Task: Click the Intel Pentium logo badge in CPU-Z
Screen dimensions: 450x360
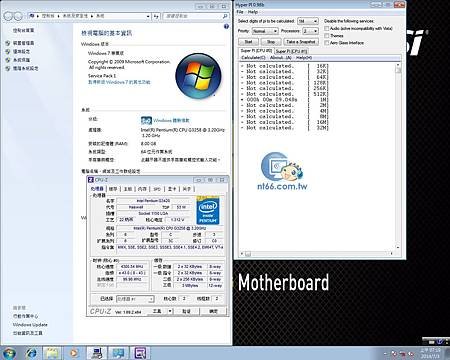Action: click(208, 210)
